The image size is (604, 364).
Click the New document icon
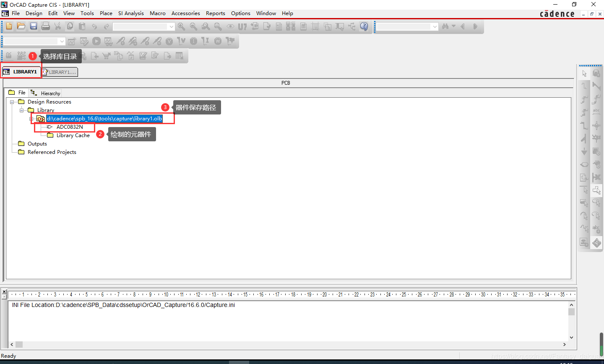tap(9, 26)
